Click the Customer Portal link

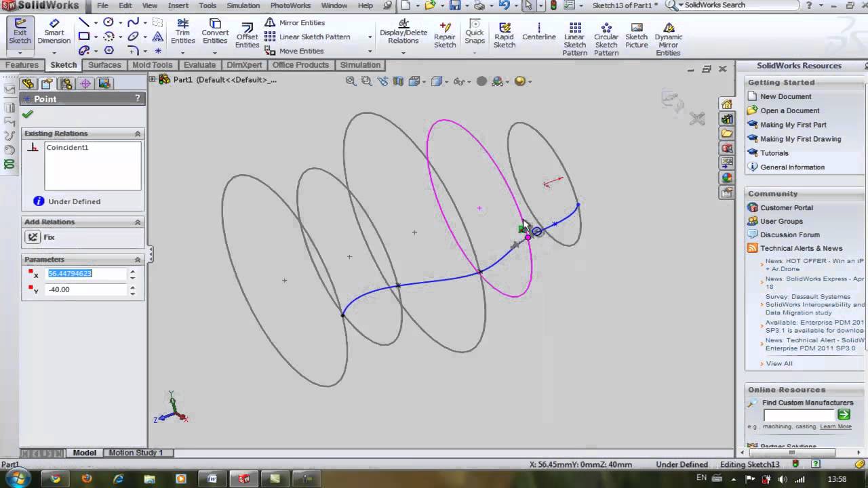click(787, 207)
